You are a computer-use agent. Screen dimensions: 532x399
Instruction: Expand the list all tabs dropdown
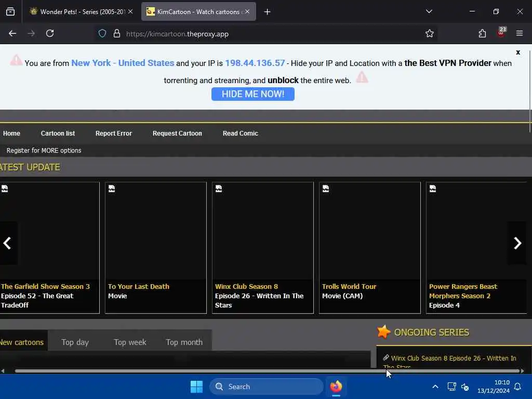(x=429, y=11)
